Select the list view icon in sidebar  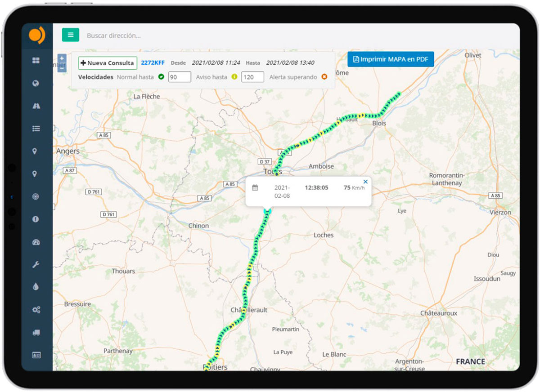[36, 129]
